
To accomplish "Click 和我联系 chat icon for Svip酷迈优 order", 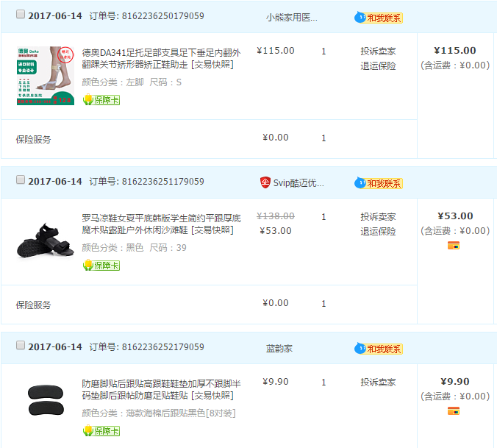I will pos(378,183).
